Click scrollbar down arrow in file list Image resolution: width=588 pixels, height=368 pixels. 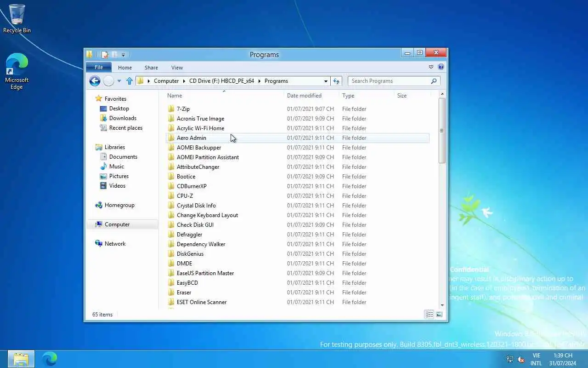pos(442,305)
